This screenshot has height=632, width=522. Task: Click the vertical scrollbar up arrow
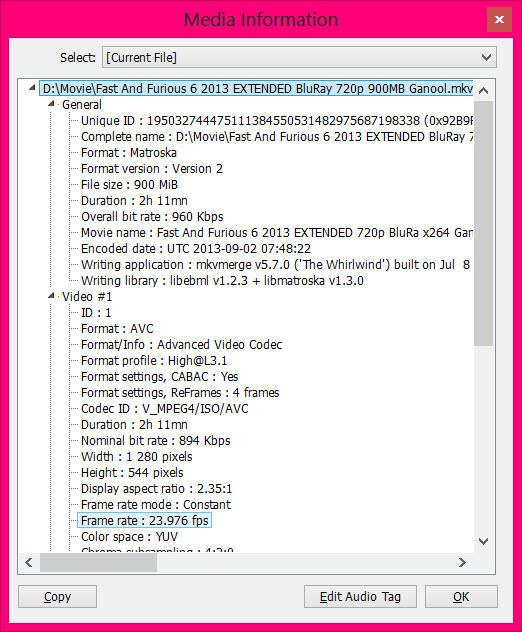(483, 90)
